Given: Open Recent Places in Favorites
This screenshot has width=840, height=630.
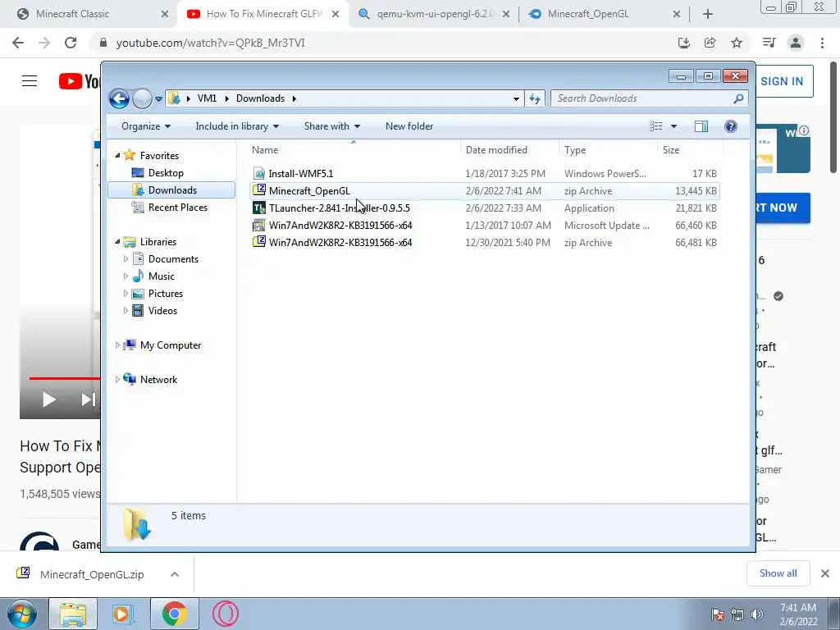Looking at the screenshot, I should pyautogui.click(x=177, y=208).
